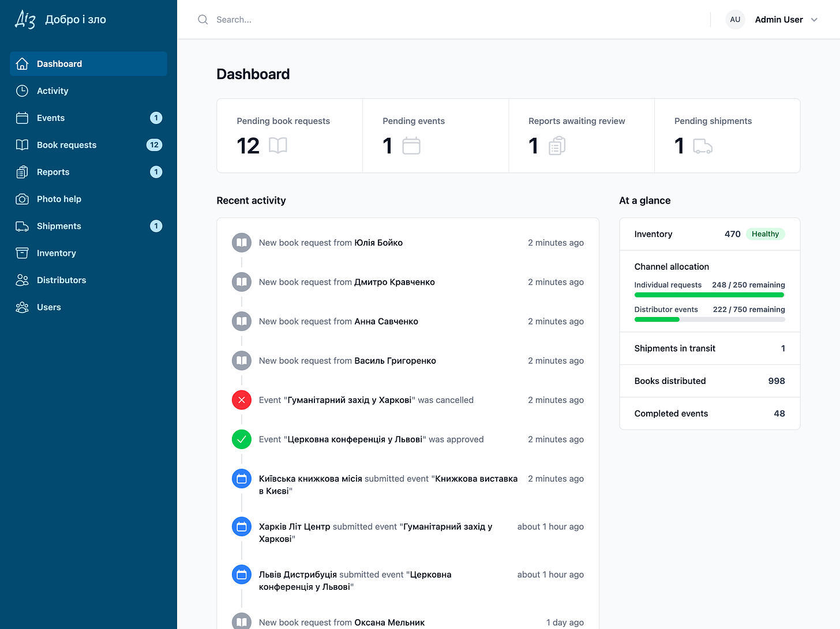Screen dimensions: 840x629
Task: Click the Добро і зло logo icon
Action: [x=25, y=20]
